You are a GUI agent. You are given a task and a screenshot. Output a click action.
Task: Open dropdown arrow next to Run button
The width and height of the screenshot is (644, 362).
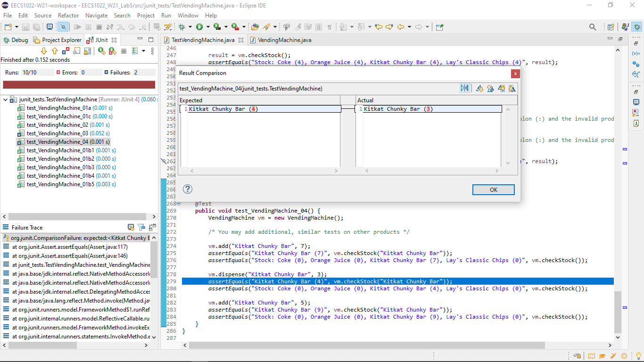208,27
